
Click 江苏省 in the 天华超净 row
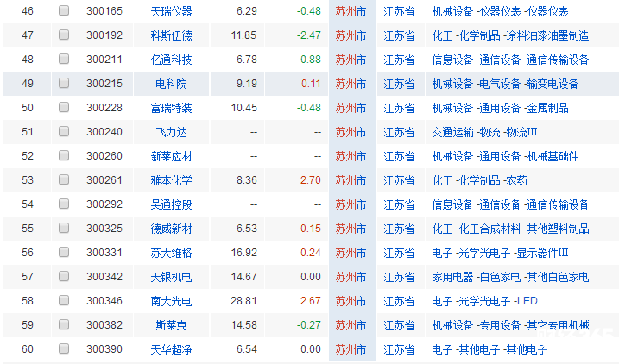click(399, 349)
